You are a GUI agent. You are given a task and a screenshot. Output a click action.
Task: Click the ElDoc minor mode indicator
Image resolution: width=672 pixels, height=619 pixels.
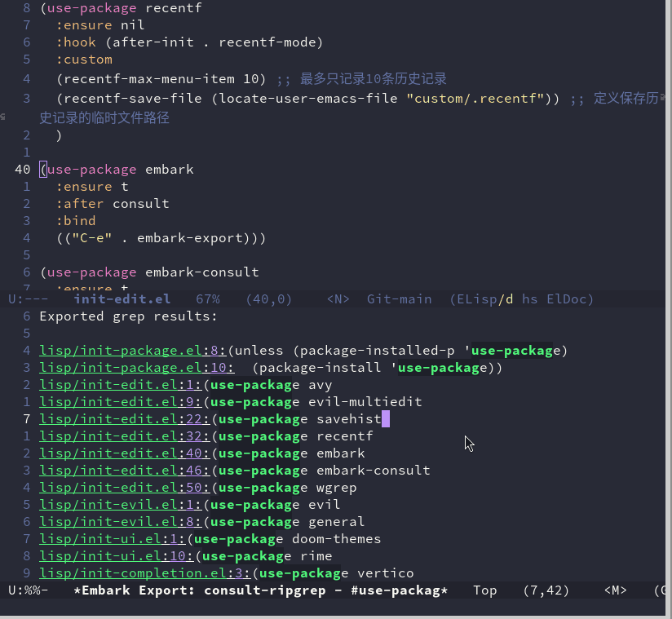567,299
